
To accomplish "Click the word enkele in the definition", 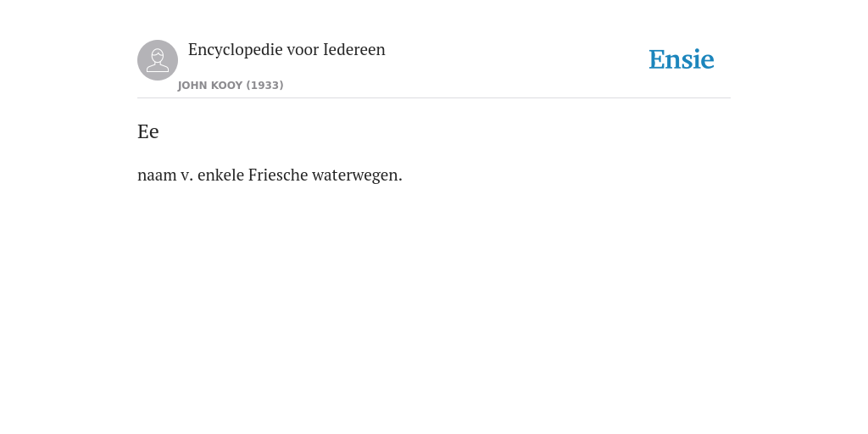I will (221, 175).
